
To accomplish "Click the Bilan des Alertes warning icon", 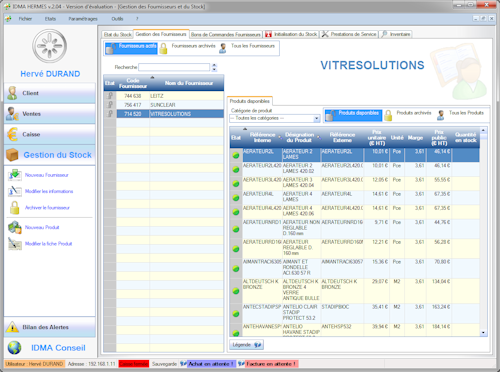I will click(x=12, y=327).
